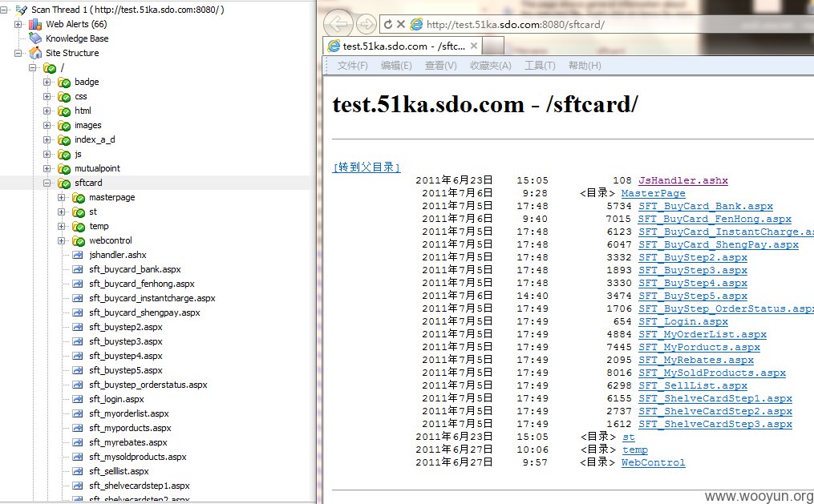
Task: Open the SFT_BuyStep5.aspx link
Action: pos(693,296)
